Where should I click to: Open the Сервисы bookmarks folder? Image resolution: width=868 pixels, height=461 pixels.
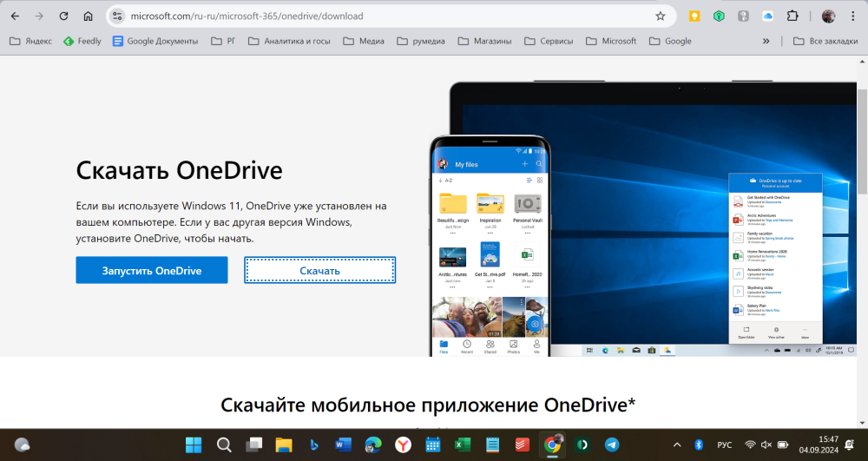(549, 41)
